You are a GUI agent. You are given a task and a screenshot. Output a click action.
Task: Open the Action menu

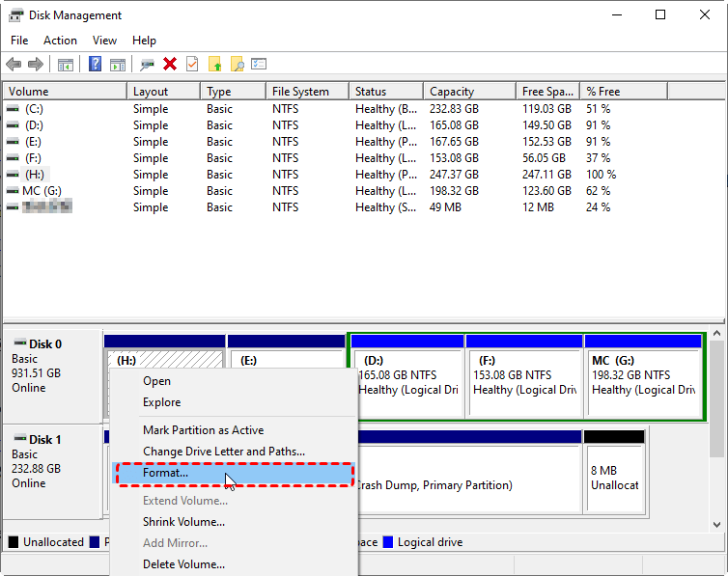click(60, 41)
